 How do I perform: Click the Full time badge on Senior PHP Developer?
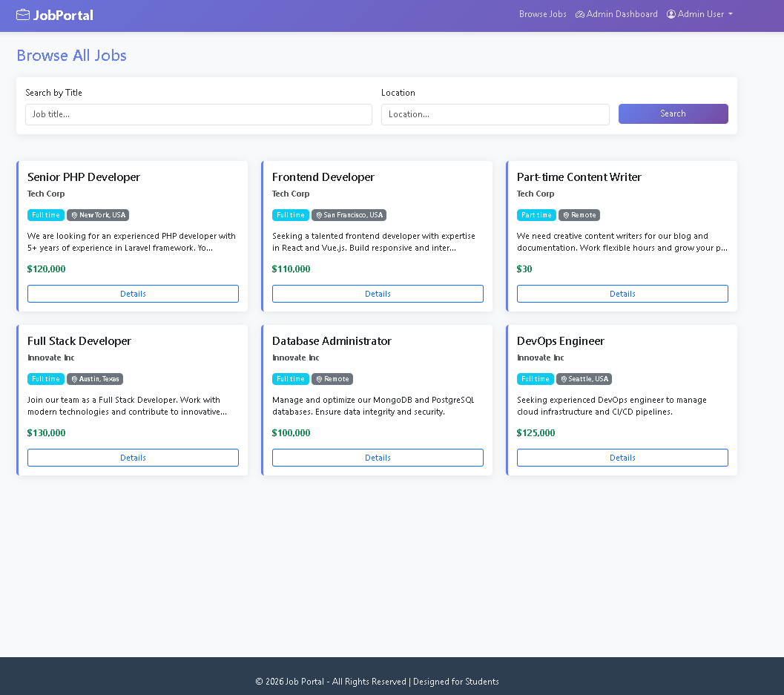[46, 215]
